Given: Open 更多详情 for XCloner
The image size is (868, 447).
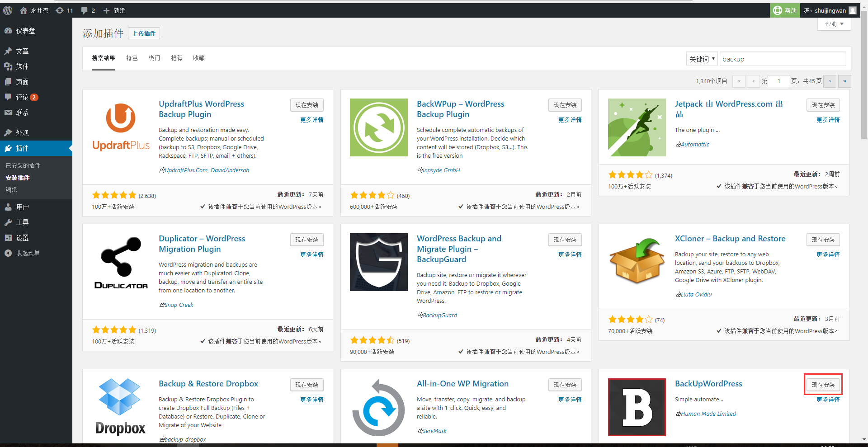Looking at the screenshot, I should 828,254.
